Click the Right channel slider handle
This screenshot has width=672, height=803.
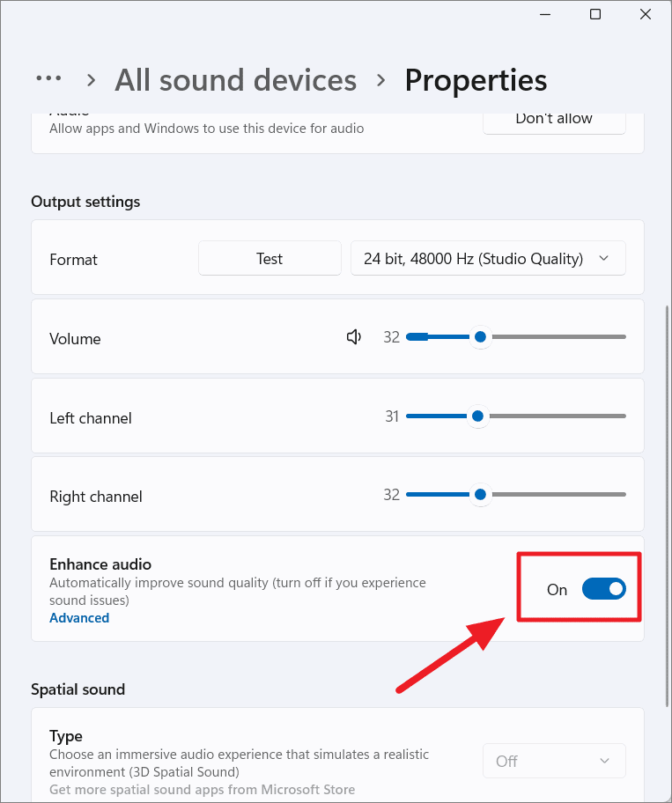coord(480,494)
